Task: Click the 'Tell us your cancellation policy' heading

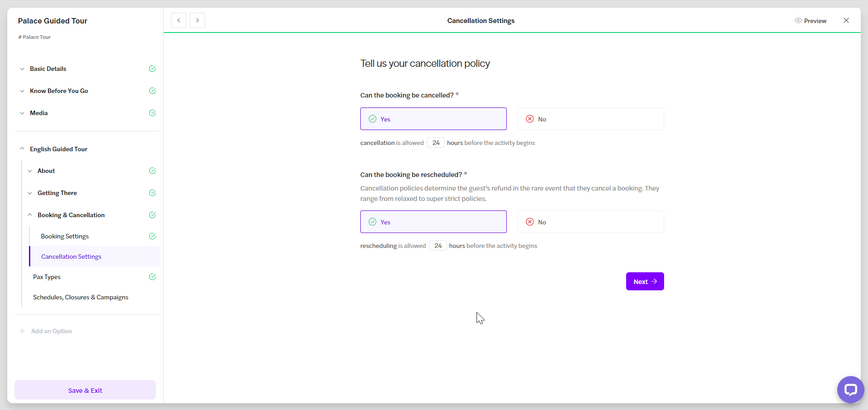Action: click(425, 63)
